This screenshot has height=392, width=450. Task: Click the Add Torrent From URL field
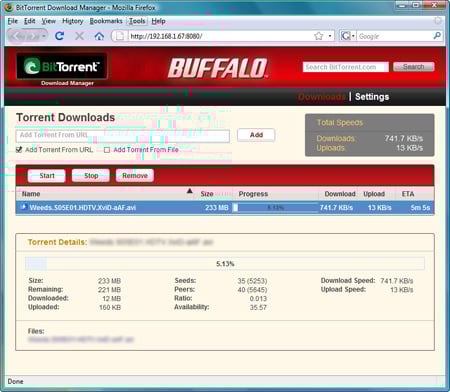(123, 135)
